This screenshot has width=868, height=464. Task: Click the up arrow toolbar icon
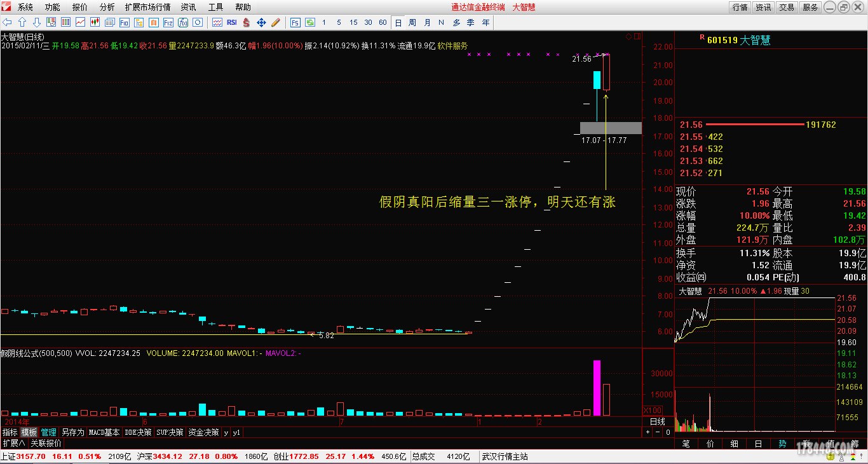coord(22,22)
